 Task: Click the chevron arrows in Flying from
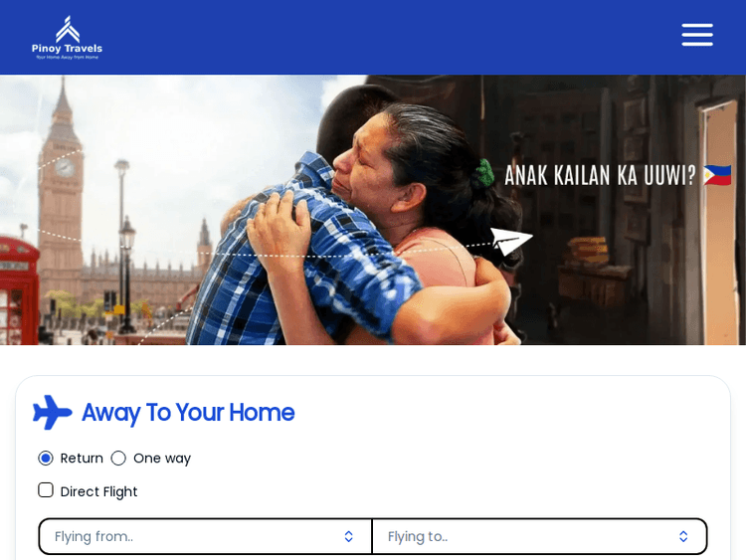[349, 537]
